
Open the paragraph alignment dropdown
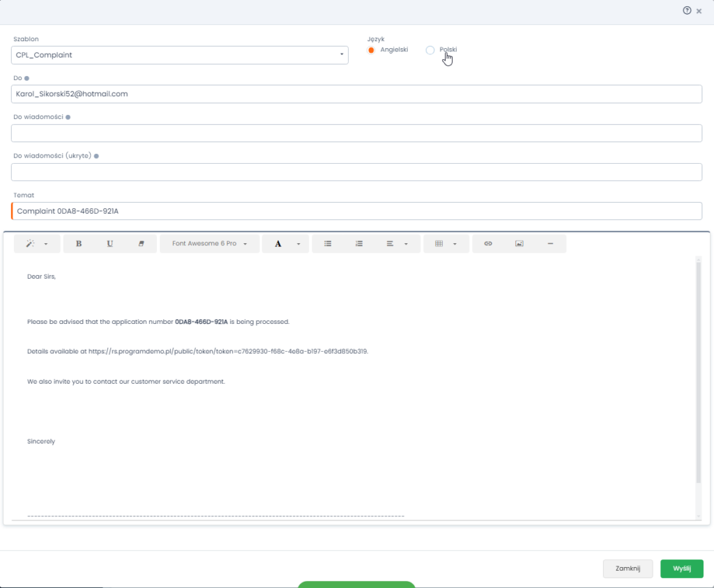(x=397, y=244)
